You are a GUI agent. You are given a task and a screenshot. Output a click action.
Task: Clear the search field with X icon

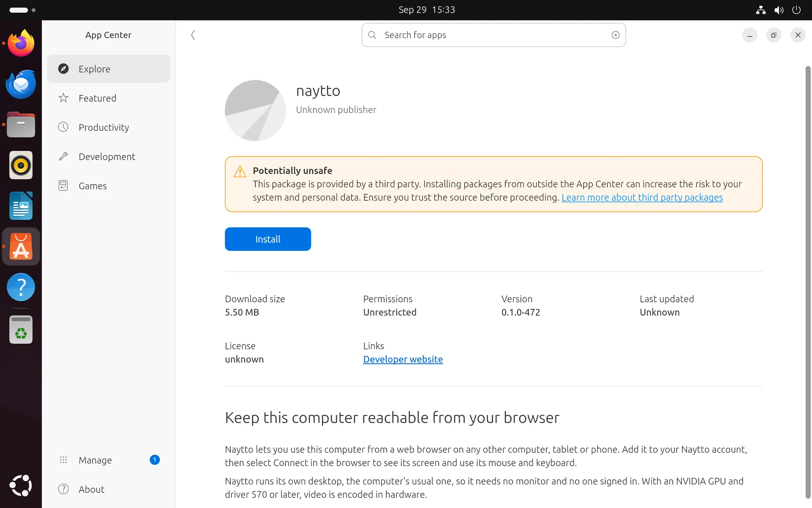pos(615,35)
